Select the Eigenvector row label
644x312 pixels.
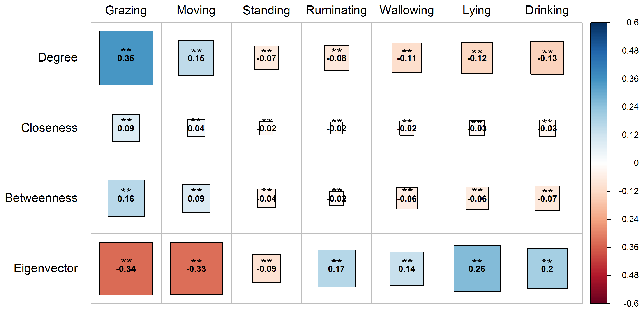46,268
